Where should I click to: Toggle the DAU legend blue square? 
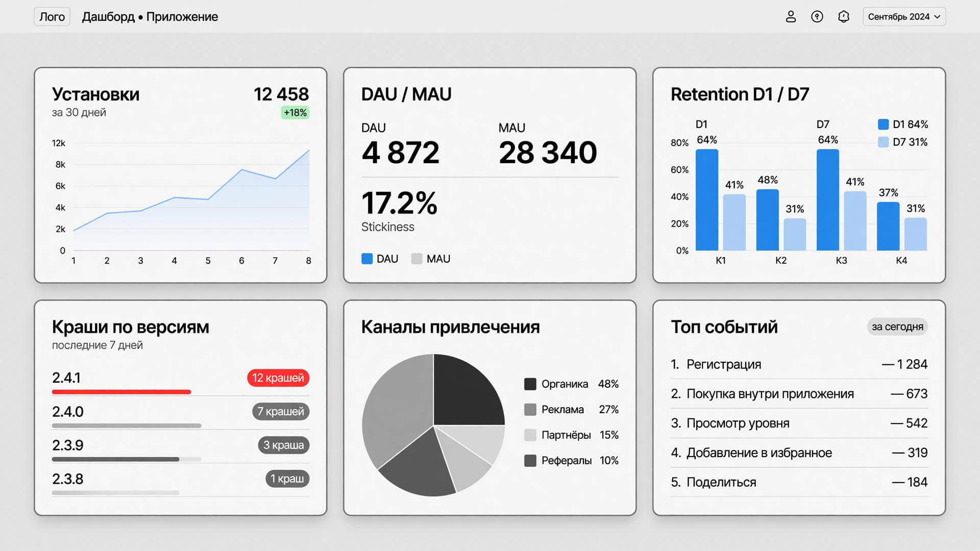tap(367, 259)
